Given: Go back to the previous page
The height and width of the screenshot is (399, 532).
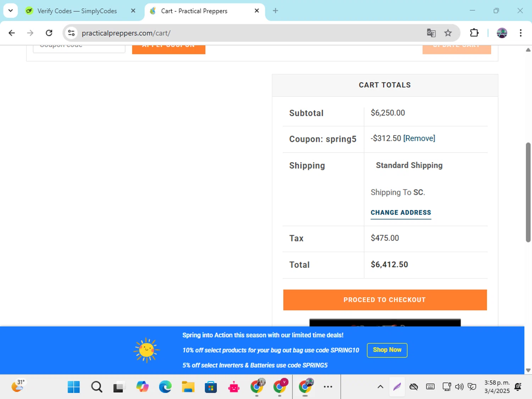Looking at the screenshot, I should [12, 33].
